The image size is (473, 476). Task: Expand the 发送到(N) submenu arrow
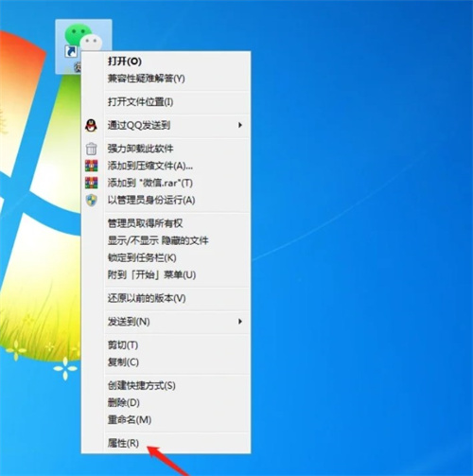pyautogui.click(x=240, y=322)
